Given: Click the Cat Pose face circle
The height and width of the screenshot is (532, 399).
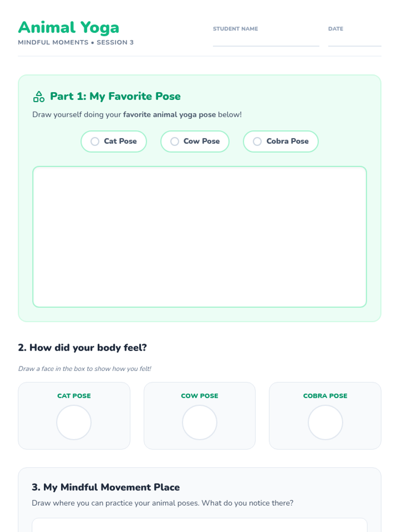Looking at the screenshot, I should click(74, 422).
